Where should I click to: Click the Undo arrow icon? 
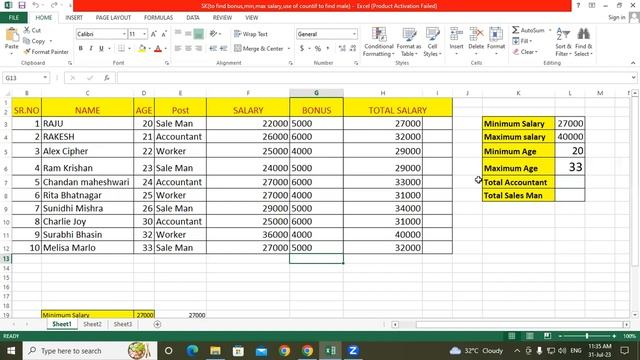[x=36, y=6]
